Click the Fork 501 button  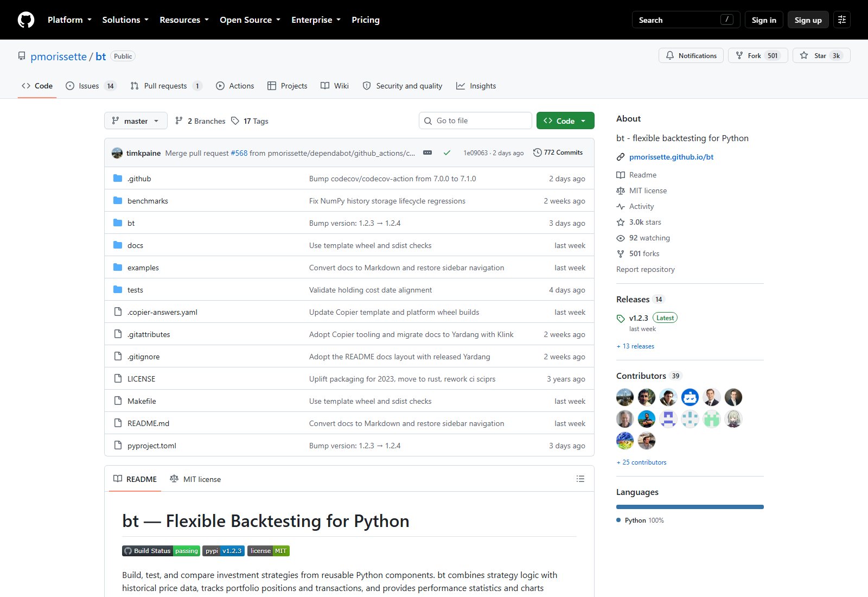click(758, 56)
